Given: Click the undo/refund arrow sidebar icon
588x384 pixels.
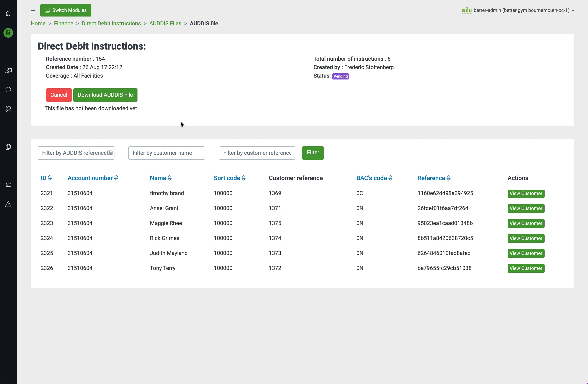Looking at the screenshot, I should [8, 89].
